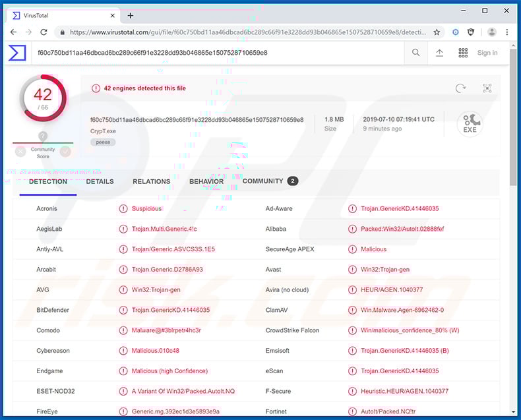Click the VirusTotal logo icon
This screenshot has height=420, width=521.
pos(17,53)
